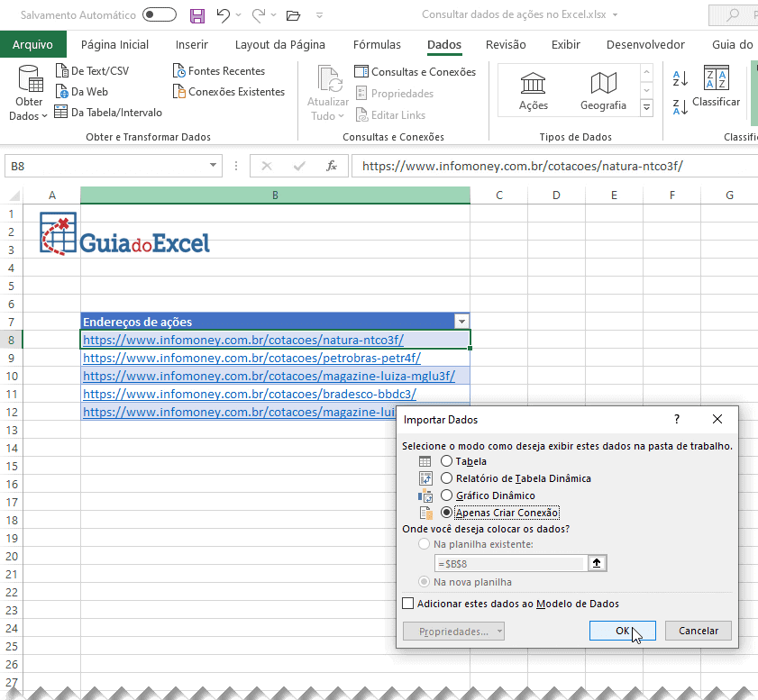Switch to the Inserir tab

point(191,44)
